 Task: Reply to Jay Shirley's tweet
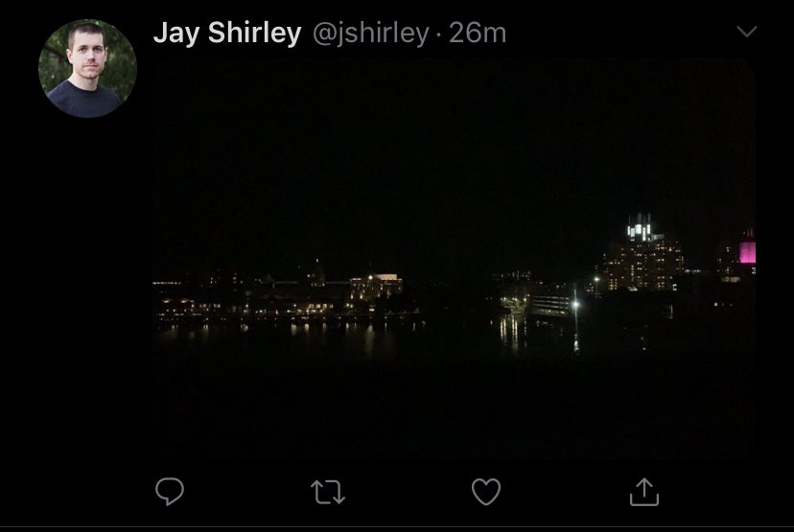[x=170, y=492]
